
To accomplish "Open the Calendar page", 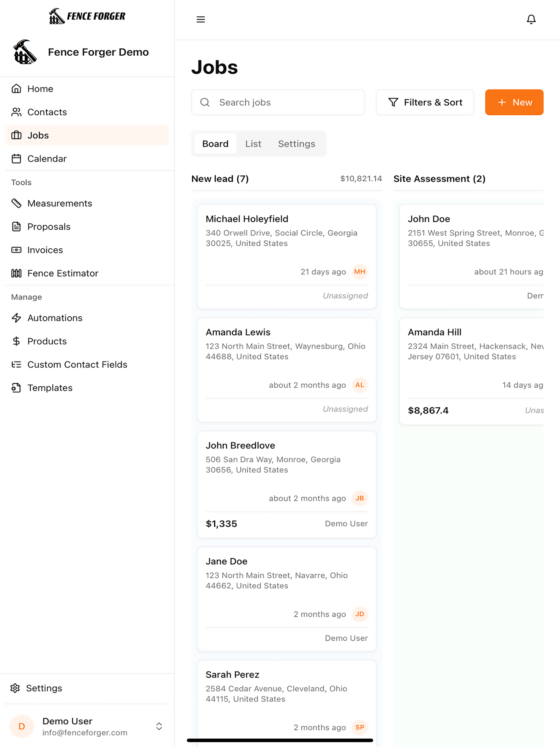I will tap(87, 159).
